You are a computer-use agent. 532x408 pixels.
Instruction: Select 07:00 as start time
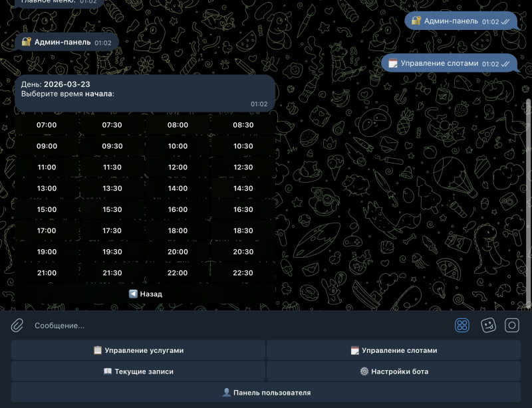tap(47, 125)
